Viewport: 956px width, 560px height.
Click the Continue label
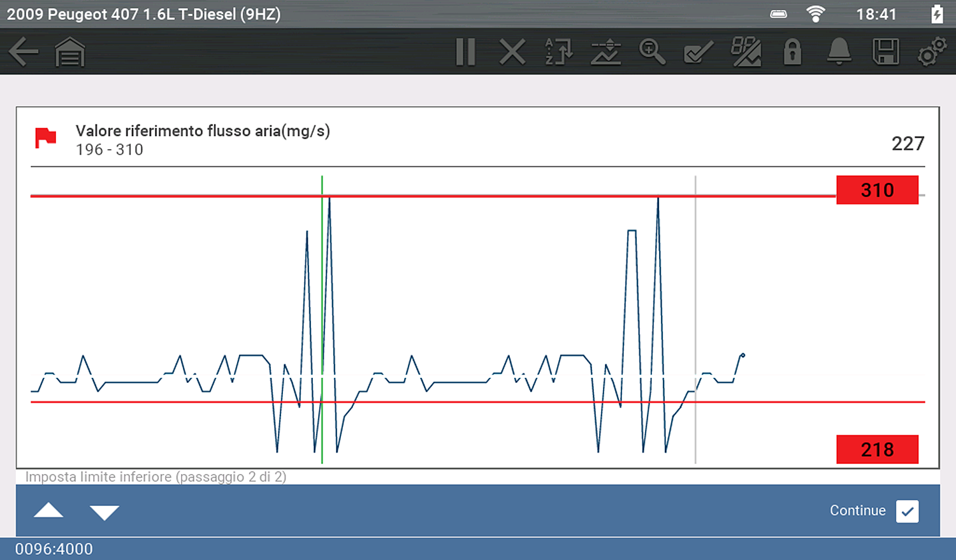pos(857,511)
